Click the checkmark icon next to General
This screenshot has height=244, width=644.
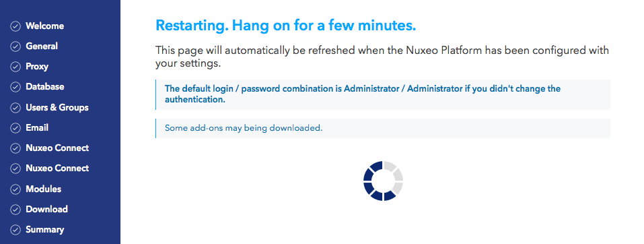click(15, 47)
